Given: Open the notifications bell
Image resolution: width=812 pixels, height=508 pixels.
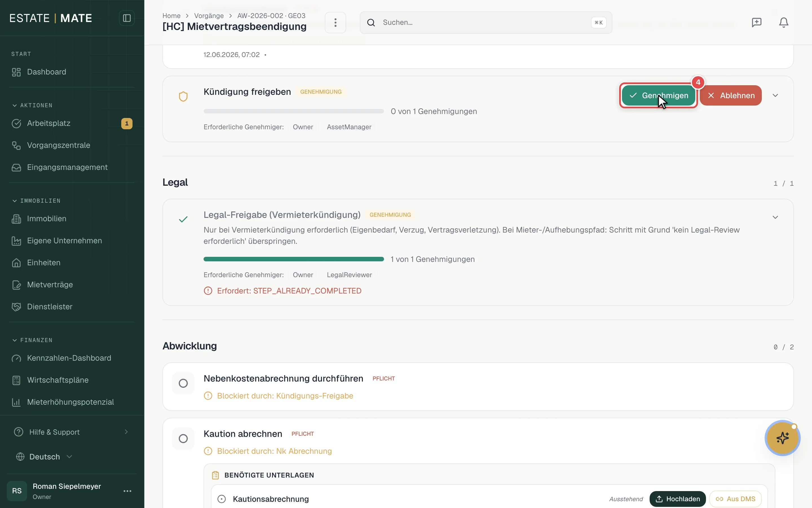Looking at the screenshot, I should (x=784, y=23).
